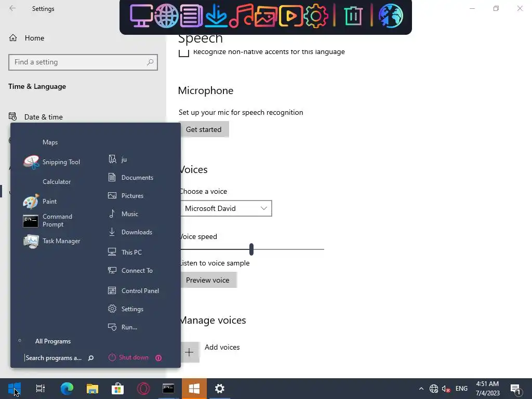Open the notification action center
The width and height of the screenshot is (532, 399).
pyautogui.click(x=515, y=389)
